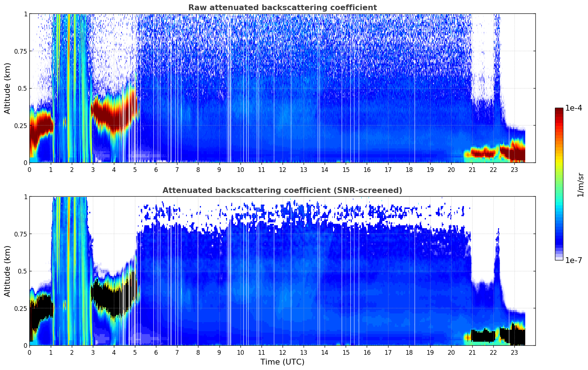Select hour 23 tick on top plot axis
588x370 pixels.
point(514,169)
